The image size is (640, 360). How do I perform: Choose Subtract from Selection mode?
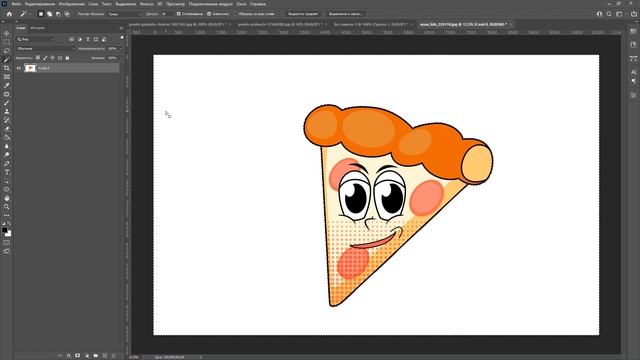coord(58,14)
